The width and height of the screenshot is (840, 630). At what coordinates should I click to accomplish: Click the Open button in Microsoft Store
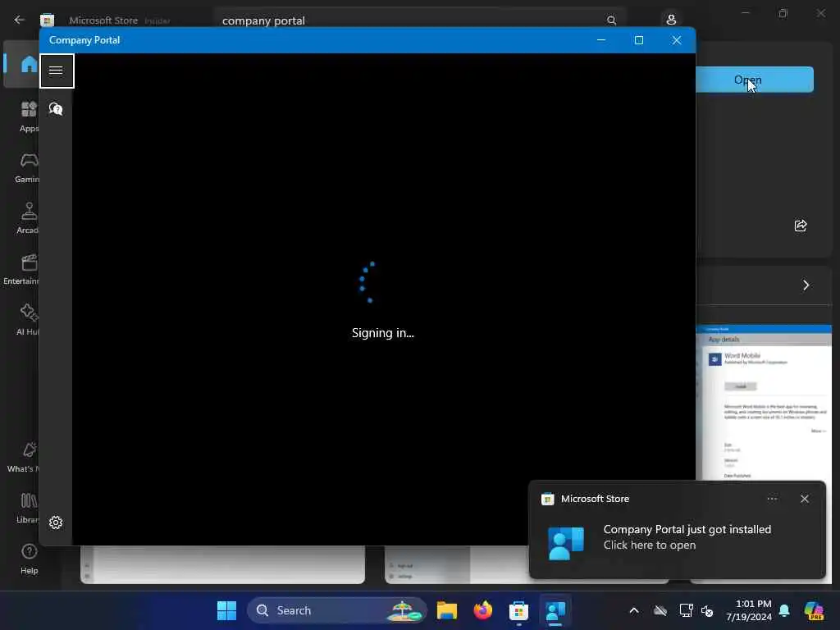pyautogui.click(x=755, y=80)
